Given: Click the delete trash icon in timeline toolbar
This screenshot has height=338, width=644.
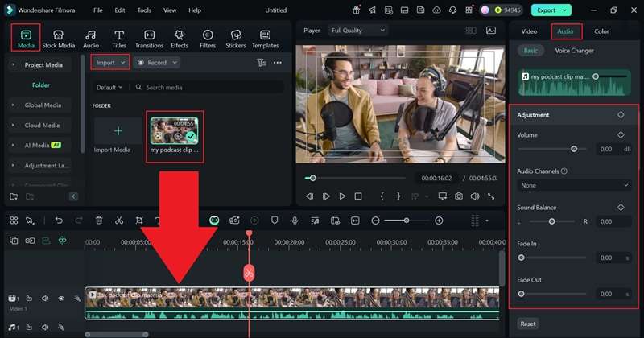Looking at the screenshot, I should (99, 221).
